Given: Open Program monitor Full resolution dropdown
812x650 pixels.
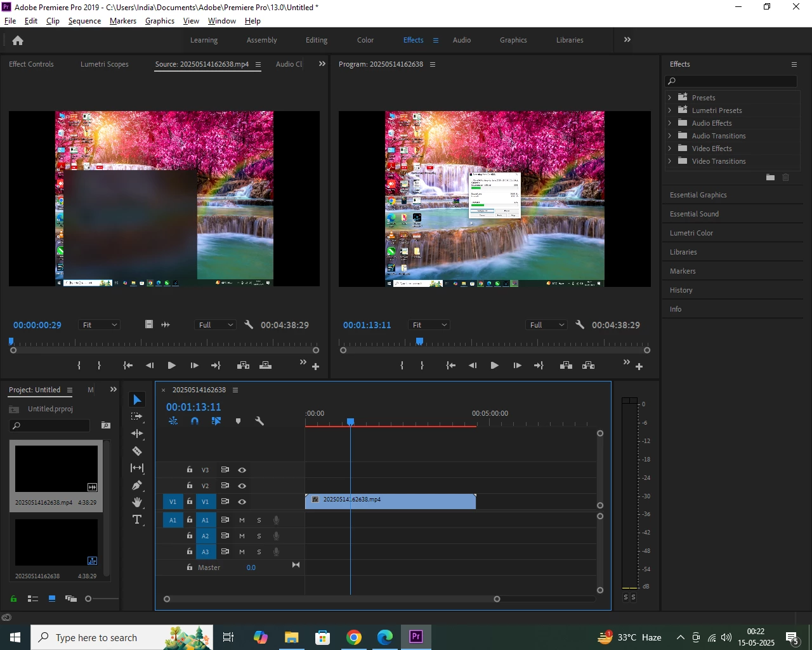Looking at the screenshot, I should pos(546,324).
